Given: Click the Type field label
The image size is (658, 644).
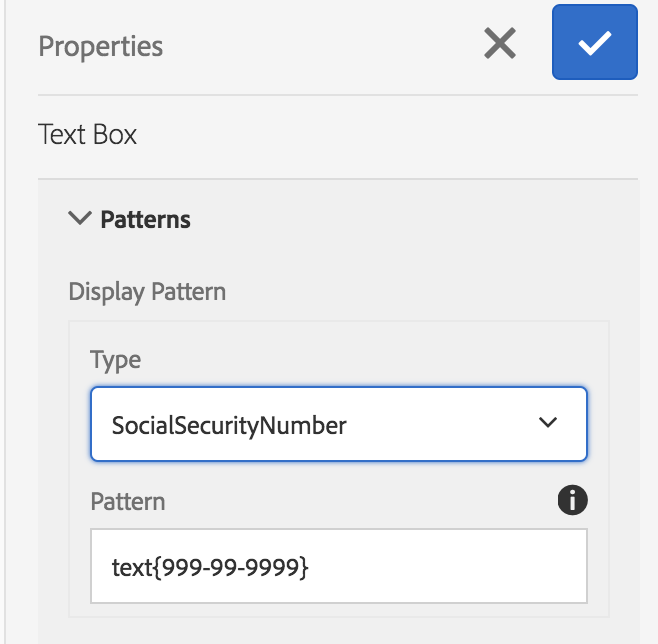Looking at the screenshot, I should coord(115,360).
